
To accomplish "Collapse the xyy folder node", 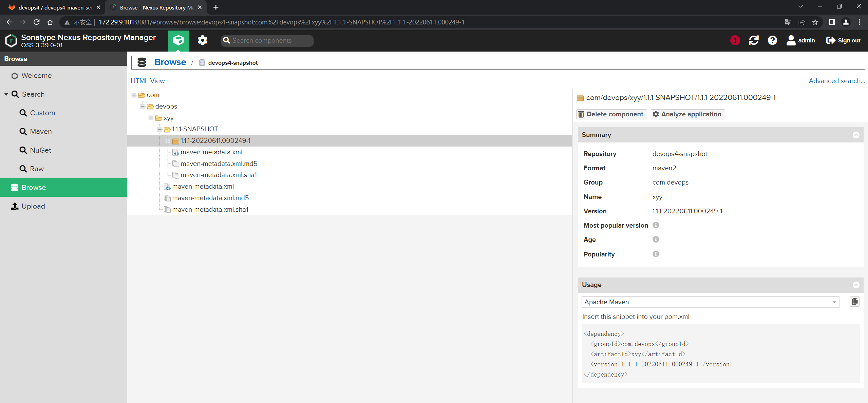I will click(x=151, y=118).
